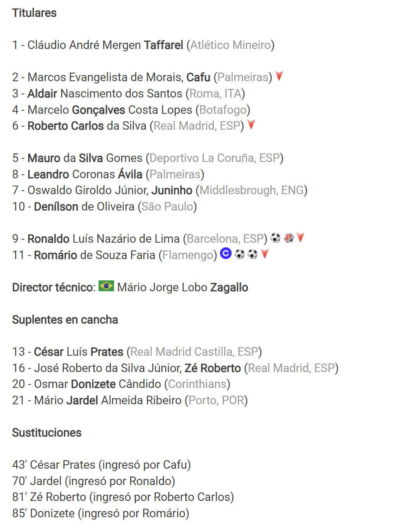
Task: Click the Suplentes en cancha heading
Action: [65, 320]
